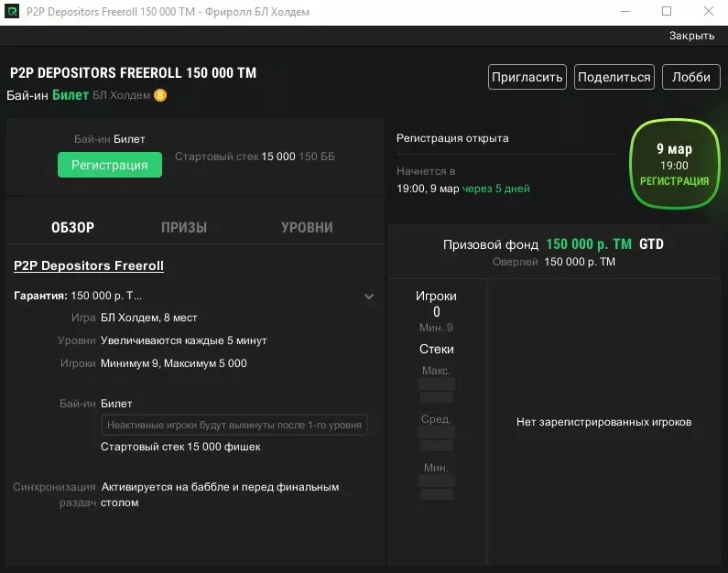Click the gold coin icon beside БЛ Холдем
Screen dimensions: 728x573
point(160,95)
